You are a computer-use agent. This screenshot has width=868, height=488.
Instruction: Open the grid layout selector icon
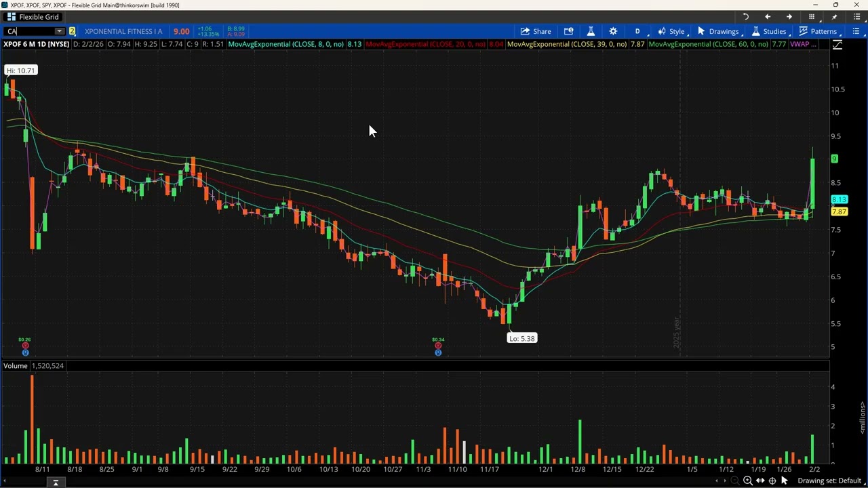click(812, 17)
